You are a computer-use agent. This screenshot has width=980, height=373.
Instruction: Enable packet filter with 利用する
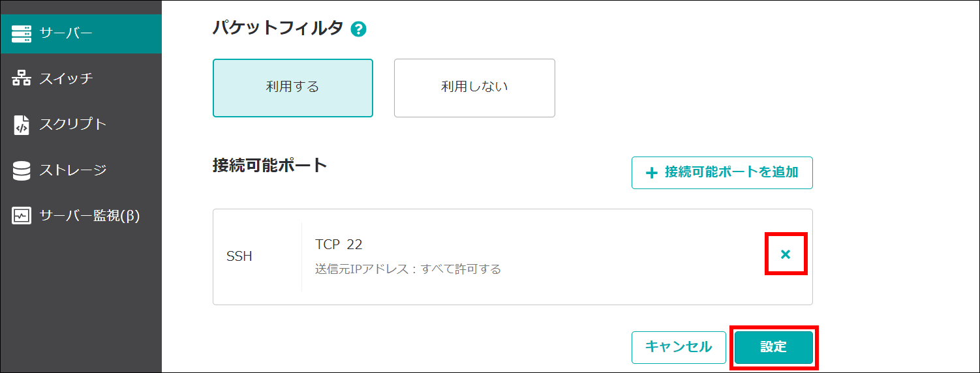(292, 87)
